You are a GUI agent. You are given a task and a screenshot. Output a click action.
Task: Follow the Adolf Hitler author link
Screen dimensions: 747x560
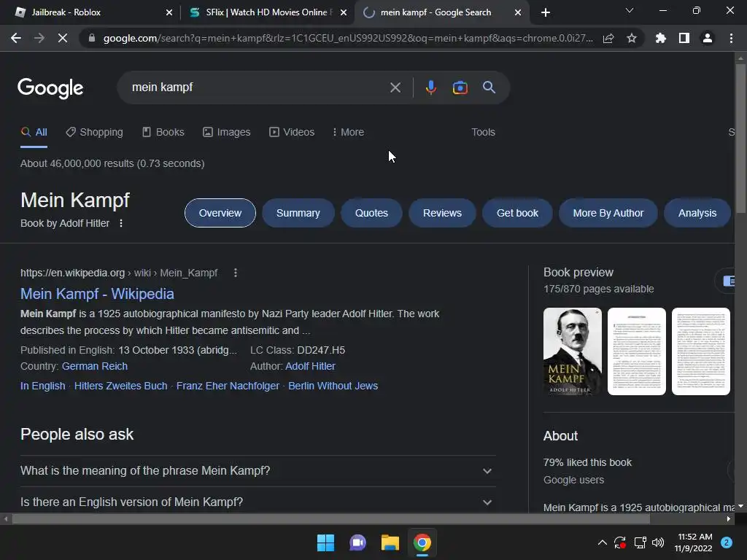point(310,366)
